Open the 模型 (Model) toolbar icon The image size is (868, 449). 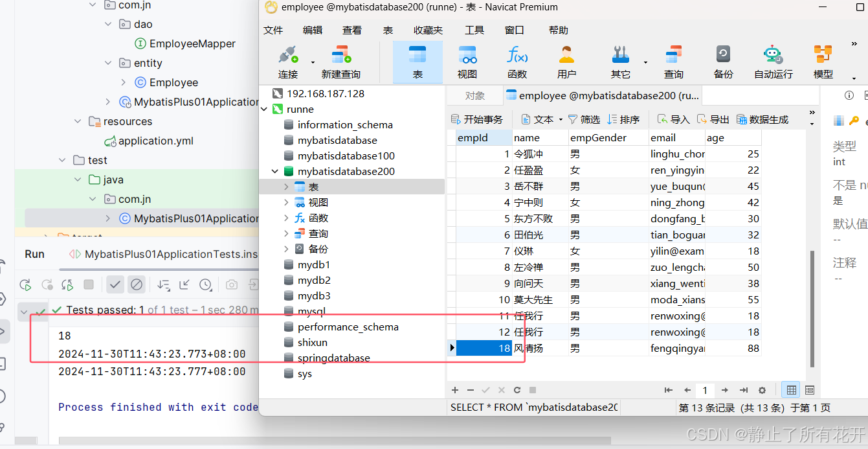823,62
